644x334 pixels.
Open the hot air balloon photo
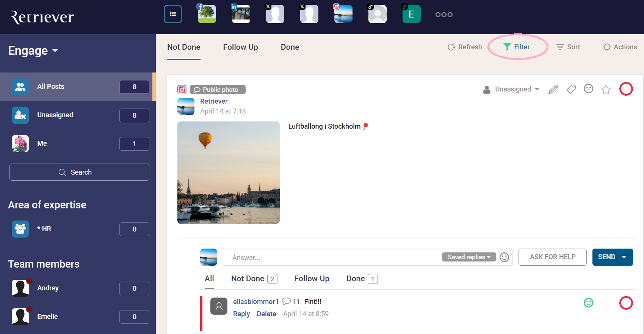pyautogui.click(x=229, y=173)
